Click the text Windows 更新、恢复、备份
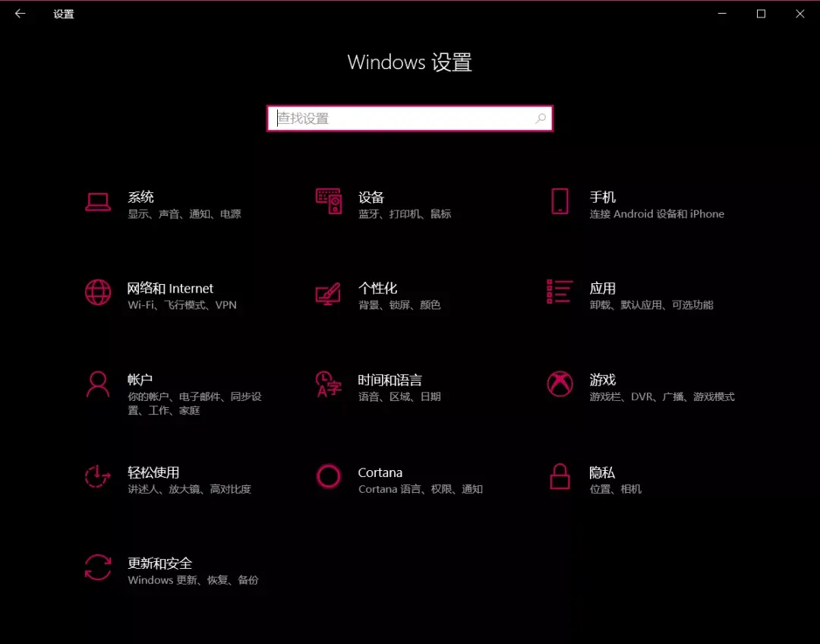The height and width of the screenshot is (644, 820). tap(193, 580)
